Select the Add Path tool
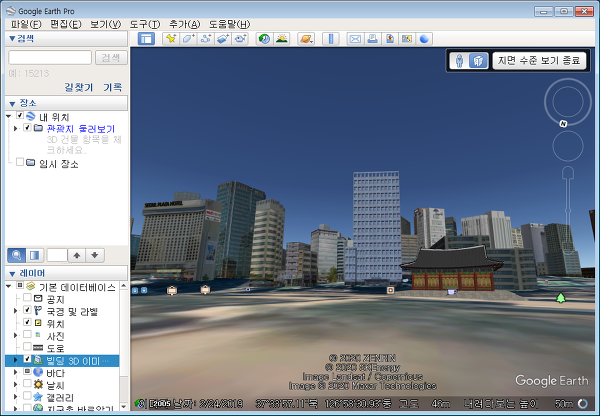The width and height of the screenshot is (600, 416). [x=206, y=39]
